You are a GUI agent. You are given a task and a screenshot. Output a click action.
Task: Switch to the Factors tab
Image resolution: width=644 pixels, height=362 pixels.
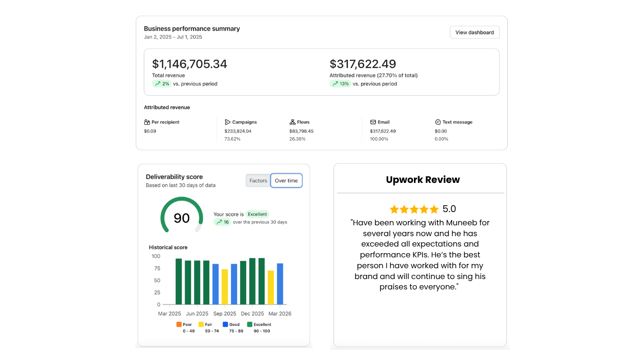[x=258, y=181]
